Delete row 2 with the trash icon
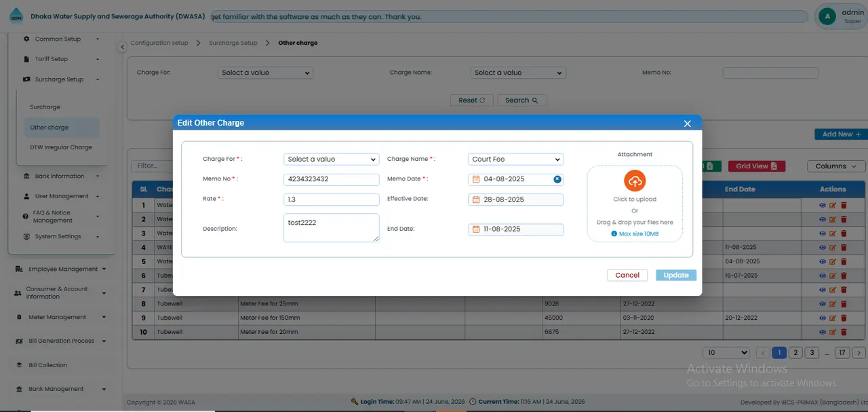The image size is (868, 412). [844, 219]
